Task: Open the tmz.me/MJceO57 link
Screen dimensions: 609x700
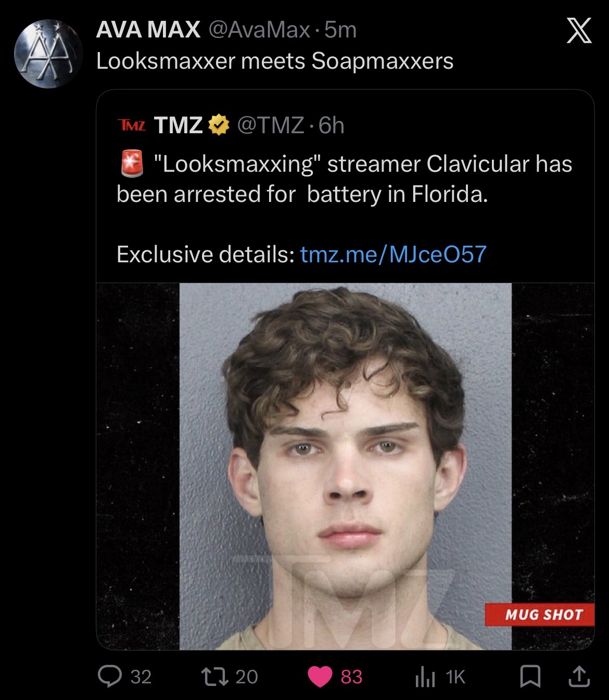Action: coord(394,254)
